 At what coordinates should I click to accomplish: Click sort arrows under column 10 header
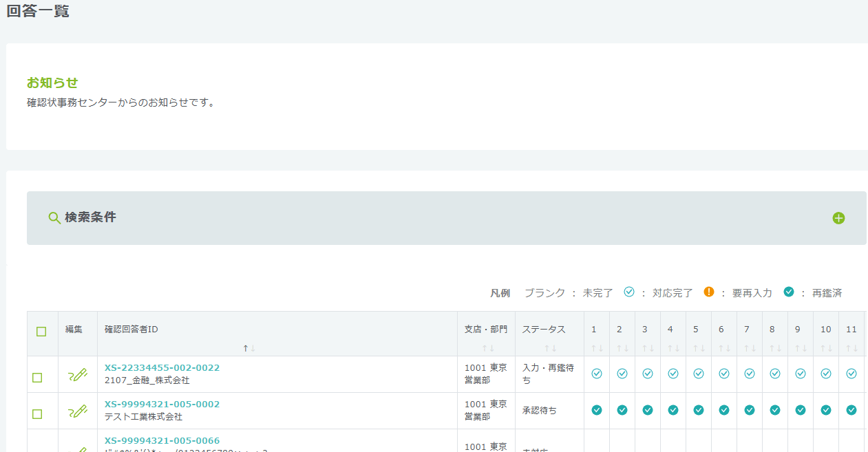[825, 348]
